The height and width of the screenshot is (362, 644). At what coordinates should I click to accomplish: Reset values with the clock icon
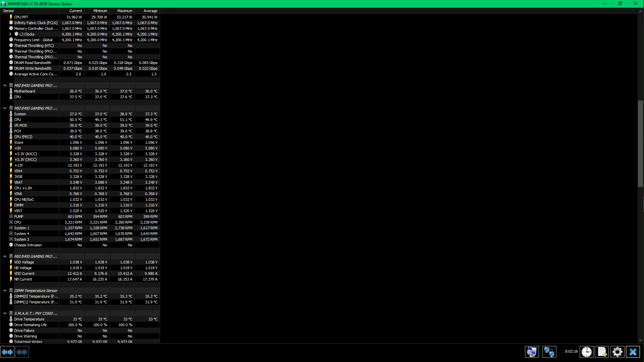pyautogui.click(x=587, y=352)
